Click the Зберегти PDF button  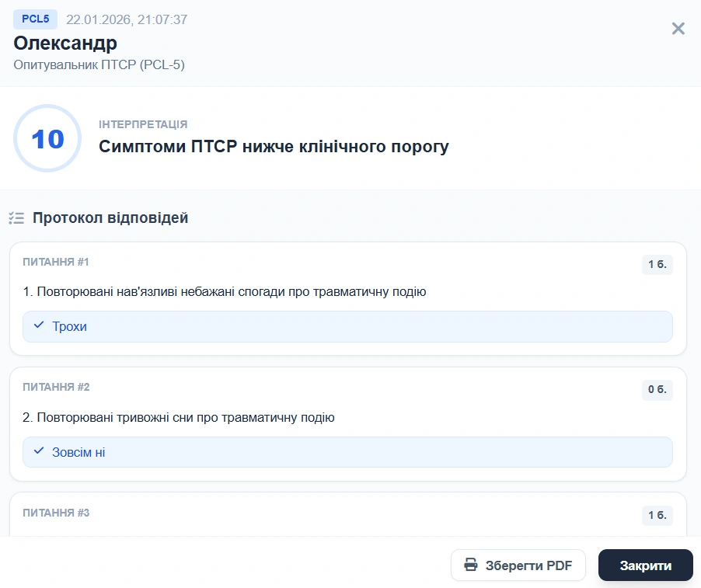[518, 565]
